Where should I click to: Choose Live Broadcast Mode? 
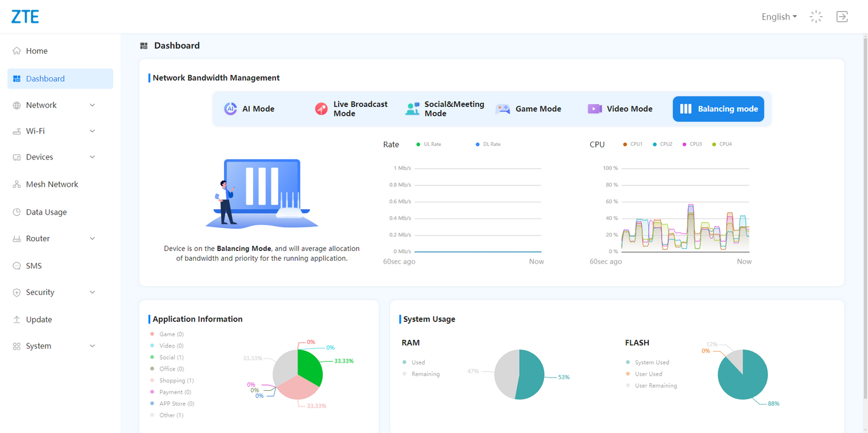tap(351, 109)
